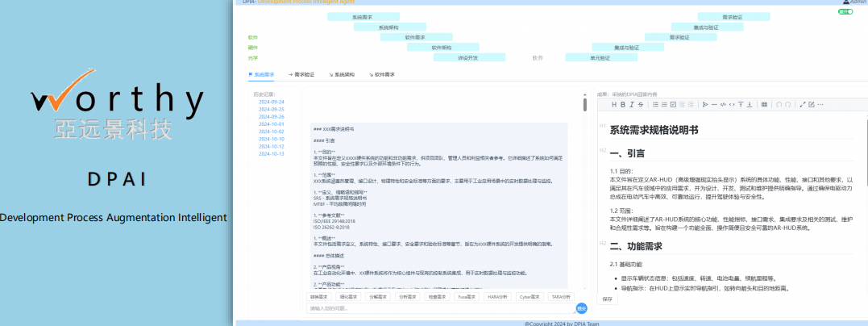Screen dimensions: 868x326
Task: Click the 细化需求 quick prompt button
Action: 349,297
